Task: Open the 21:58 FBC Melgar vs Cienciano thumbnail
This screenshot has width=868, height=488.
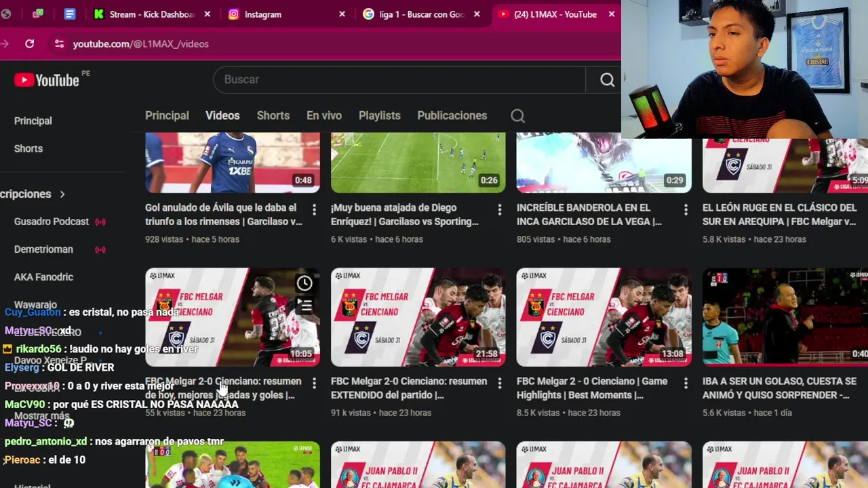Action: pyautogui.click(x=418, y=317)
